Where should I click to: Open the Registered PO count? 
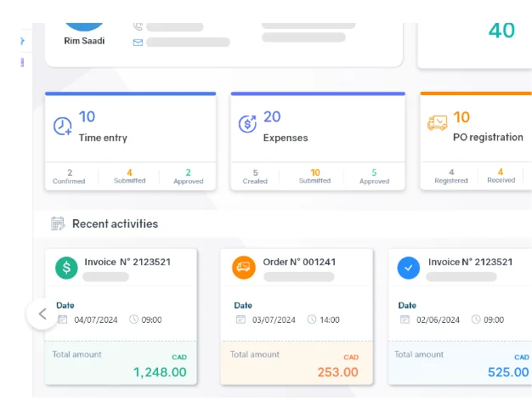tap(451, 176)
